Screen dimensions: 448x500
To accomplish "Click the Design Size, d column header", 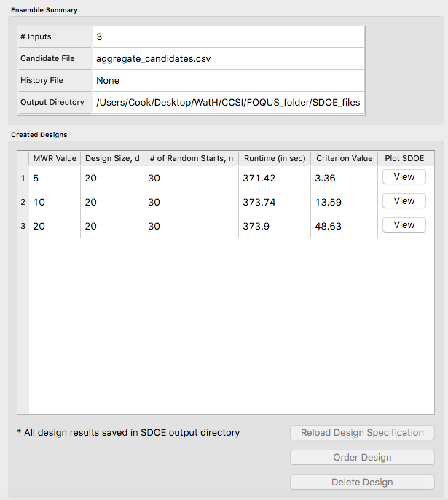I will pyautogui.click(x=112, y=158).
